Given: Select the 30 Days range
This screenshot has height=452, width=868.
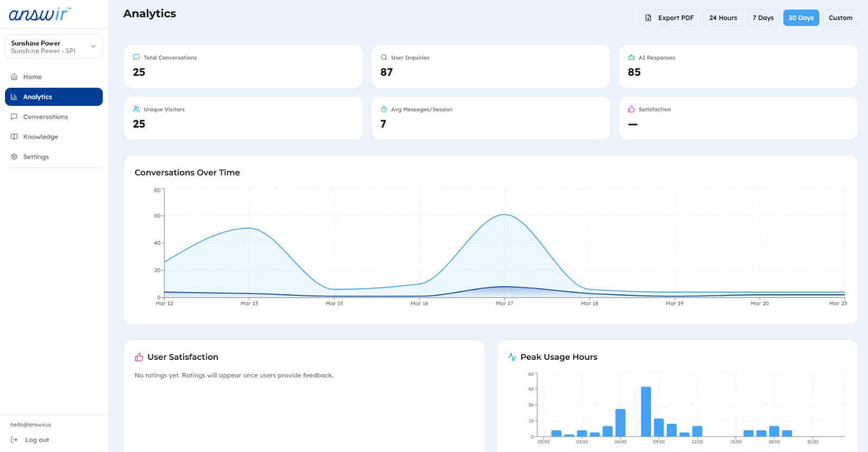Looking at the screenshot, I should pyautogui.click(x=801, y=18).
